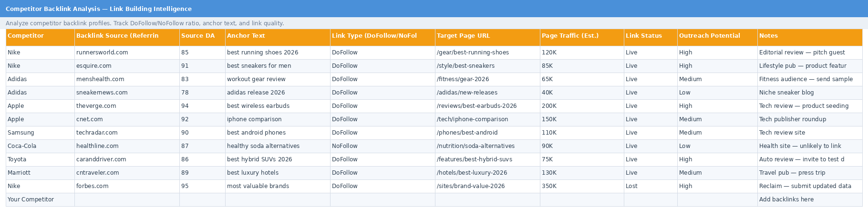Select the /gear/best-running-shoes URL cell
This screenshot has height=210, width=868.
[487, 53]
